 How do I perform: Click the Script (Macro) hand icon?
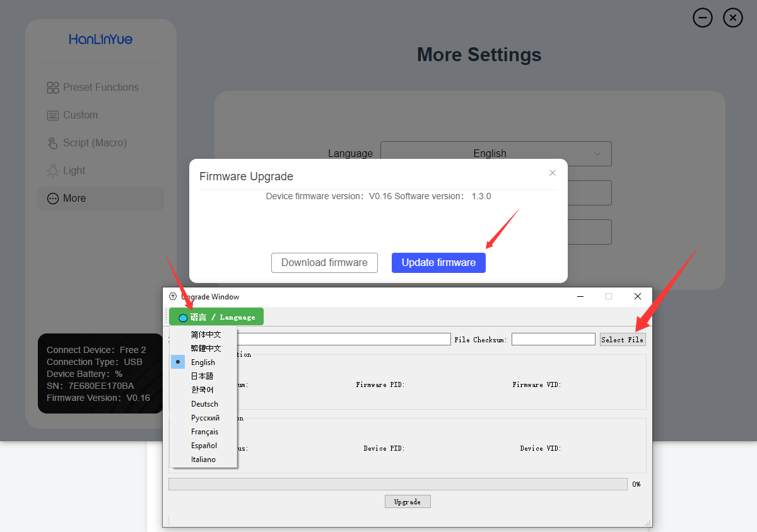tap(52, 142)
